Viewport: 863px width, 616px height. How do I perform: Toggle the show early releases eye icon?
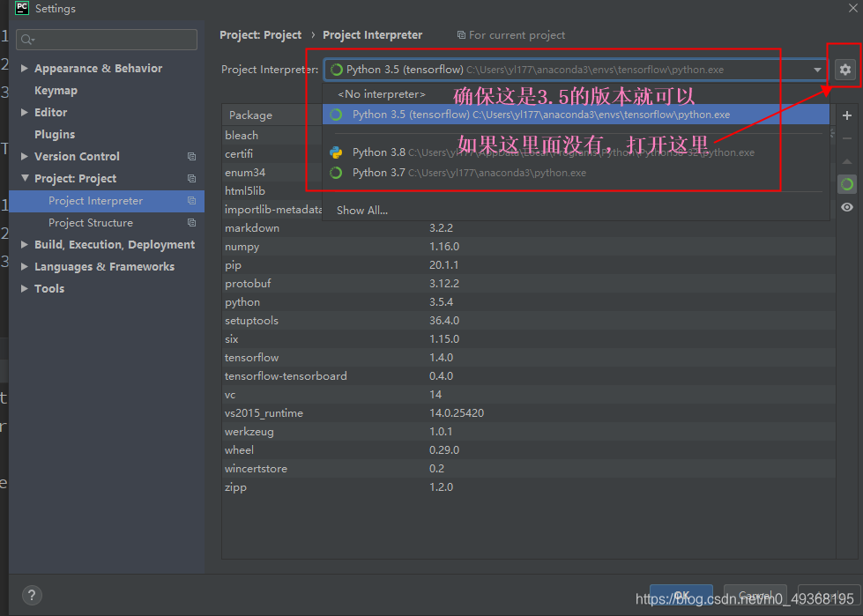point(847,207)
